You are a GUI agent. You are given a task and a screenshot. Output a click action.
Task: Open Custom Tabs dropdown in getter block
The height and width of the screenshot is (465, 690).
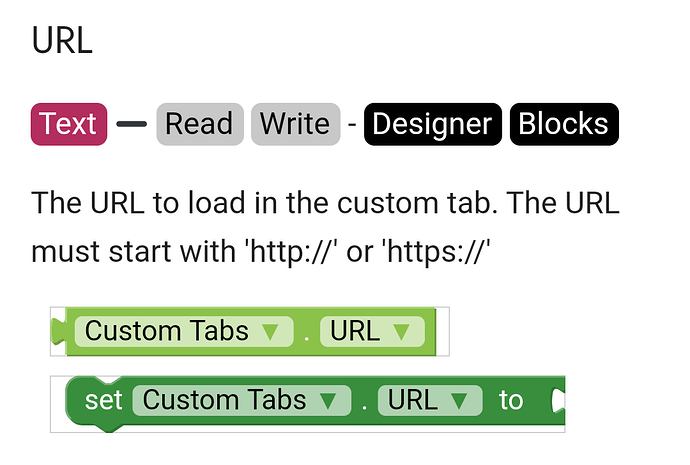coord(184,331)
